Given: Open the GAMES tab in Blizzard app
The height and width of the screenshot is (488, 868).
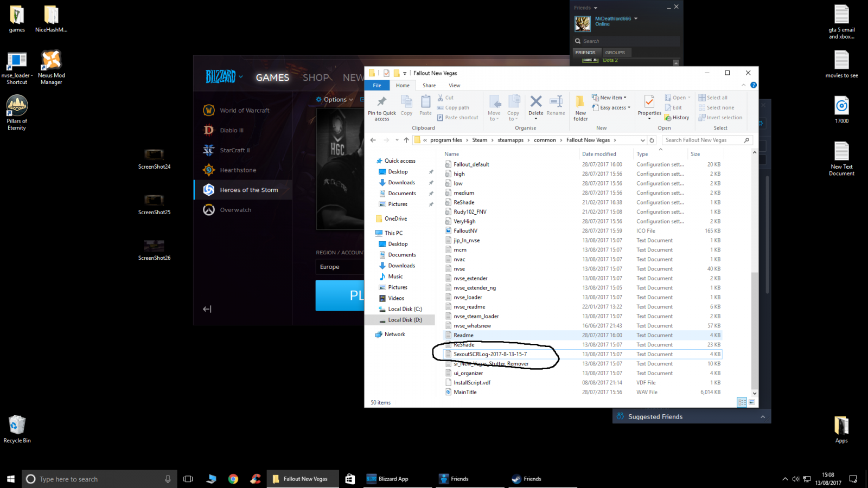Looking at the screenshot, I should point(272,78).
